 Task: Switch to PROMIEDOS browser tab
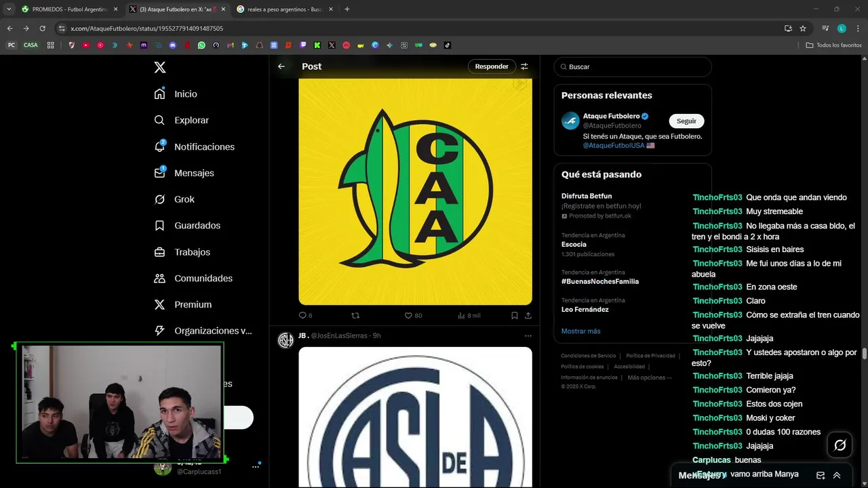(70, 9)
